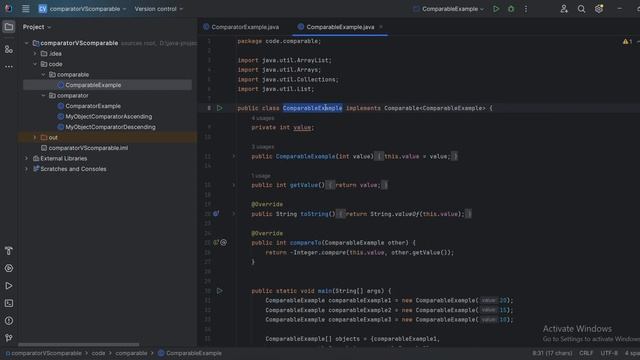
Task: Unfold the ComparableExample constructor body
Action: point(234,156)
